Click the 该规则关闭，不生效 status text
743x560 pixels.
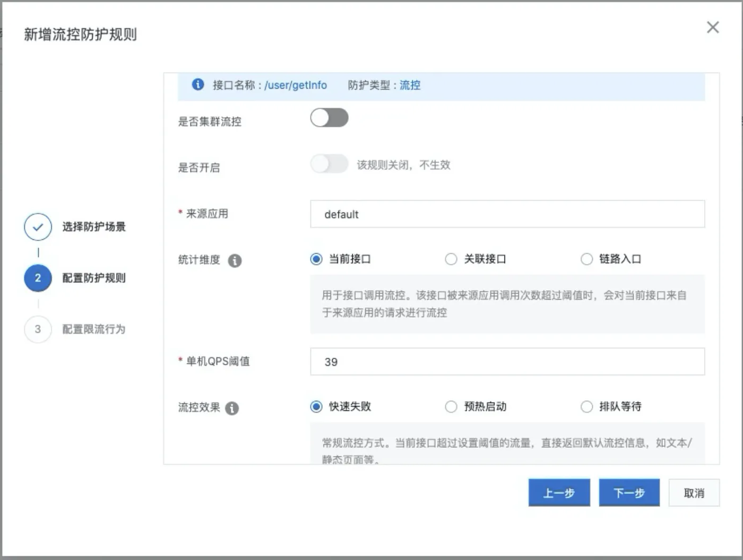pyautogui.click(x=403, y=165)
